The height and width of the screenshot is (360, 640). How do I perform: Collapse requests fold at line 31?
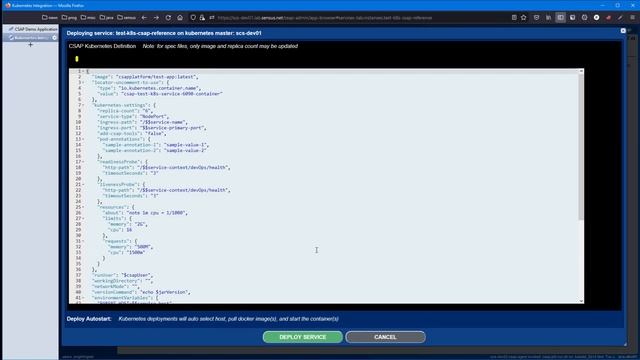(x=83, y=241)
